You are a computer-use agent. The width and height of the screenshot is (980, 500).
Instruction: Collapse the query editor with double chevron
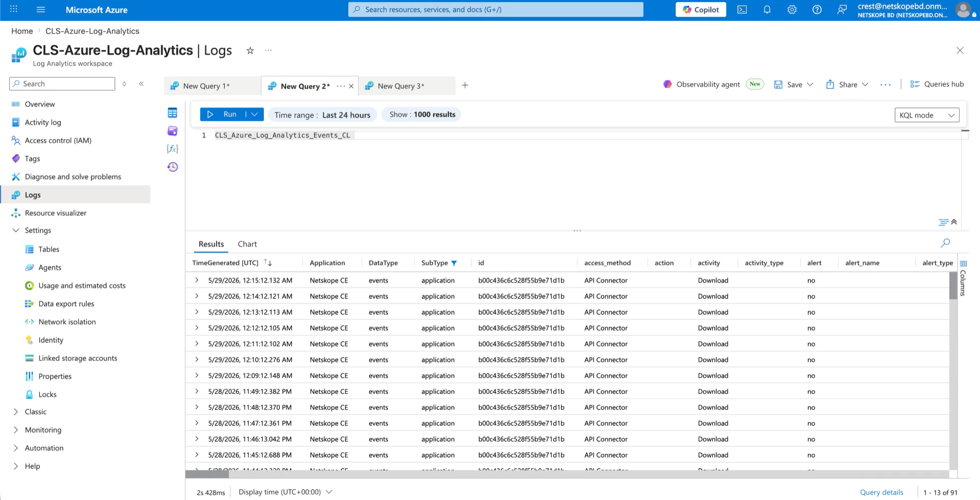[x=954, y=222]
